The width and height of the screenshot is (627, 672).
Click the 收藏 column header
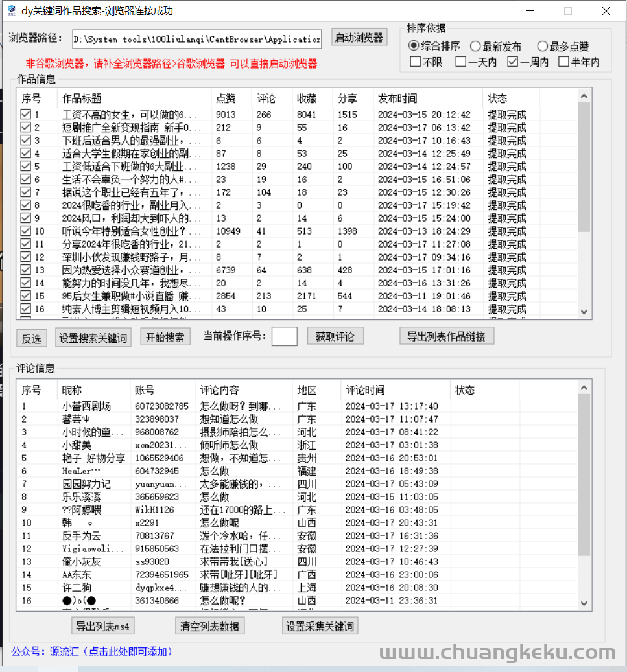313,98
